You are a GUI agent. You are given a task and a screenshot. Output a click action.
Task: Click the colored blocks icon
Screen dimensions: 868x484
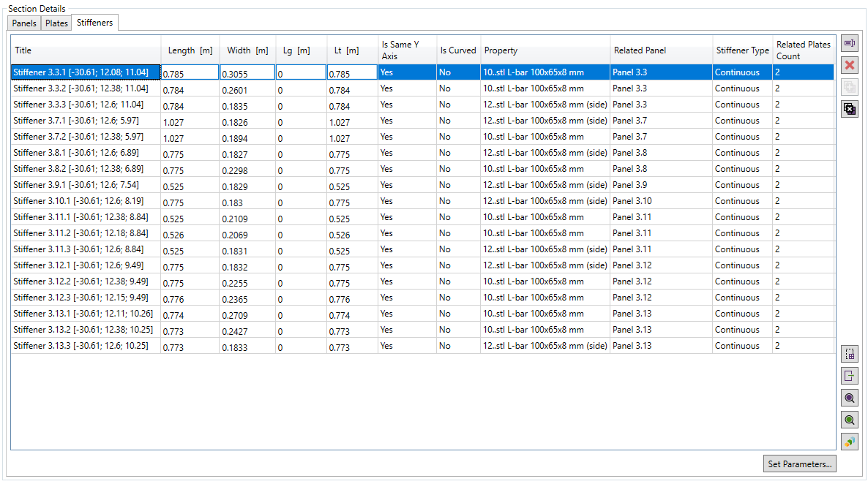pyautogui.click(x=850, y=442)
